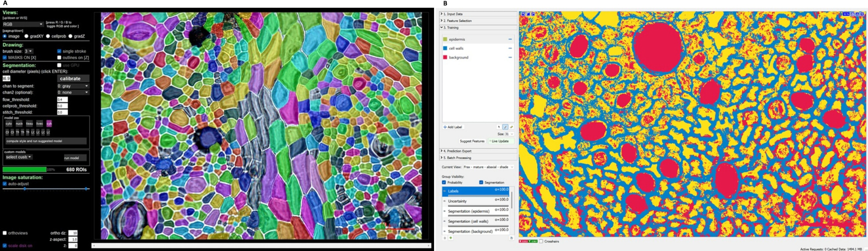Select the tissuenet model button in model zoo

tap(30, 124)
